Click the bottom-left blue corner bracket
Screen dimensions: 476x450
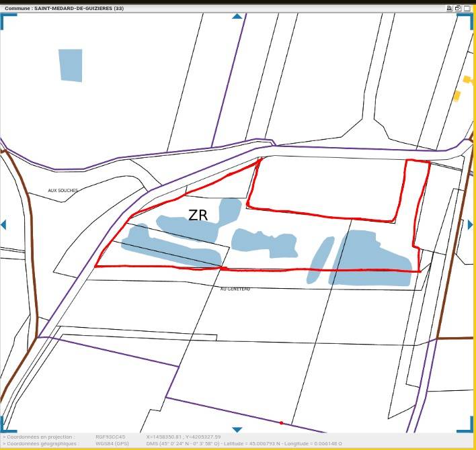point(8,426)
